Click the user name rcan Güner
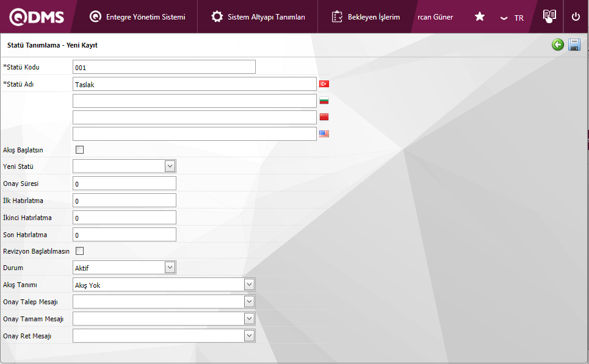This screenshot has height=364, width=589. point(435,17)
